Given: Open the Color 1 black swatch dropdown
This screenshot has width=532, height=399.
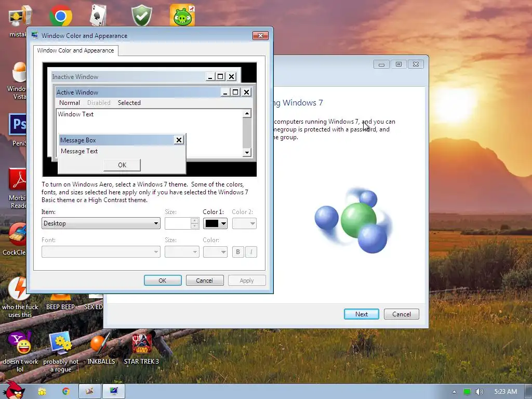Looking at the screenshot, I should tap(215, 223).
